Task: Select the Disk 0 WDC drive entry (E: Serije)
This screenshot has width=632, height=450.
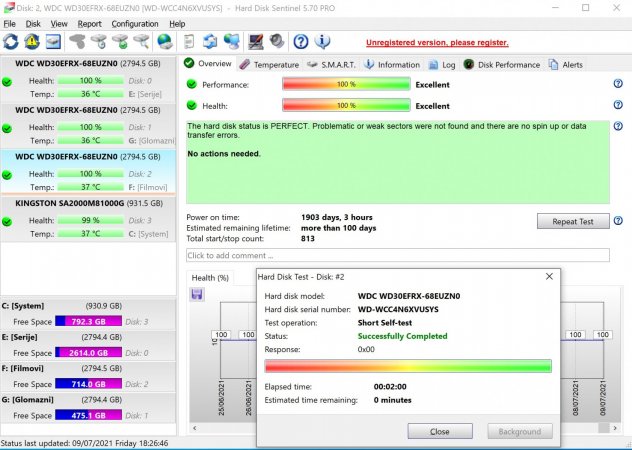Action: pyautogui.click(x=88, y=79)
